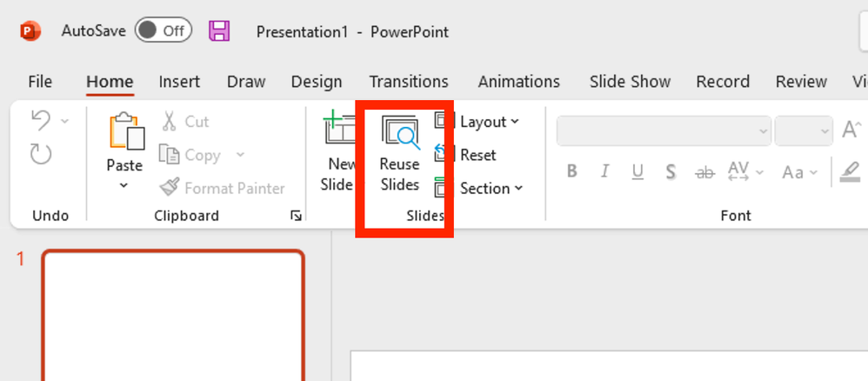Open the Transitions tab
This screenshot has width=868, height=381.
(x=409, y=82)
